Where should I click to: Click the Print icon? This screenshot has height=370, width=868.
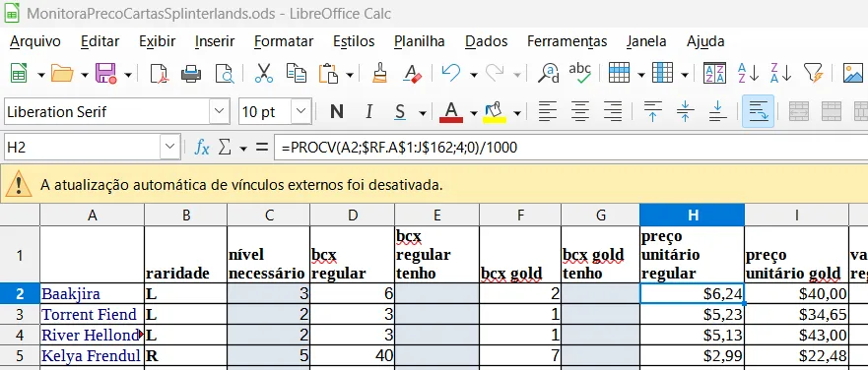coord(191,73)
